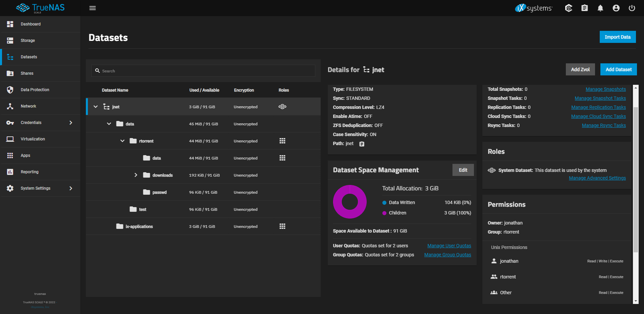
Task: Navigate to Data Protection page
Action: click(35, 90)
